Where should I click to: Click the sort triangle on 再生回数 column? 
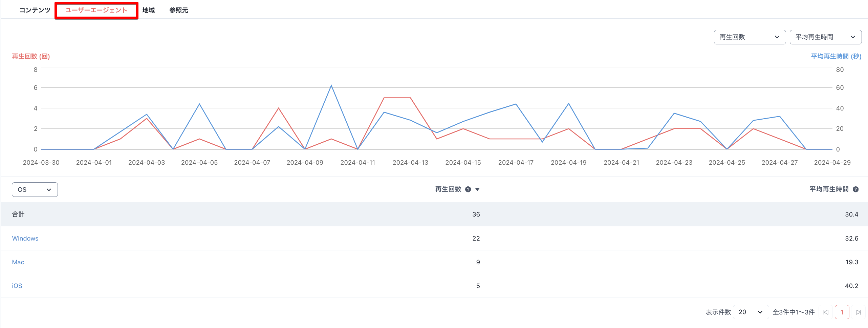(x=477, y=189)
